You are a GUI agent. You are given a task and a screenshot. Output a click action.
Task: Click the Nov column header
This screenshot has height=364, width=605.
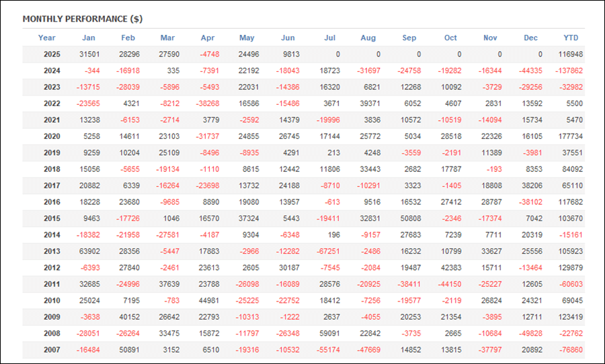point(491,38)
